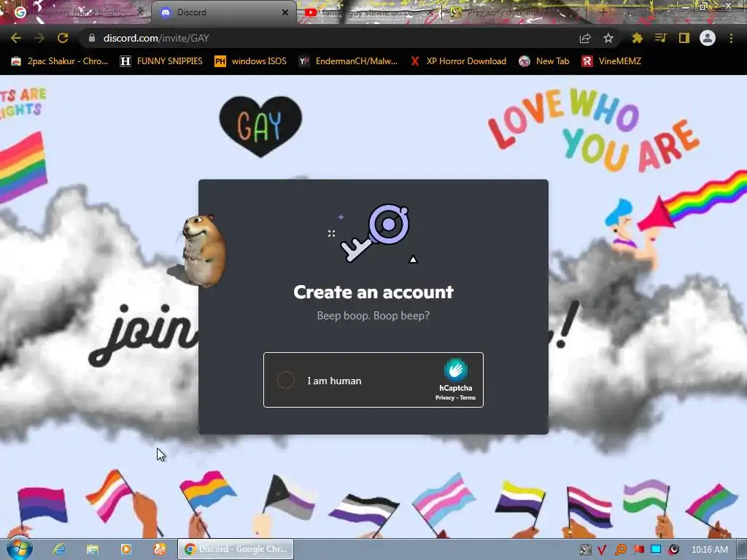
Task: Open the XP Horror Download bookmark
Action: click(x=458, y=61)
